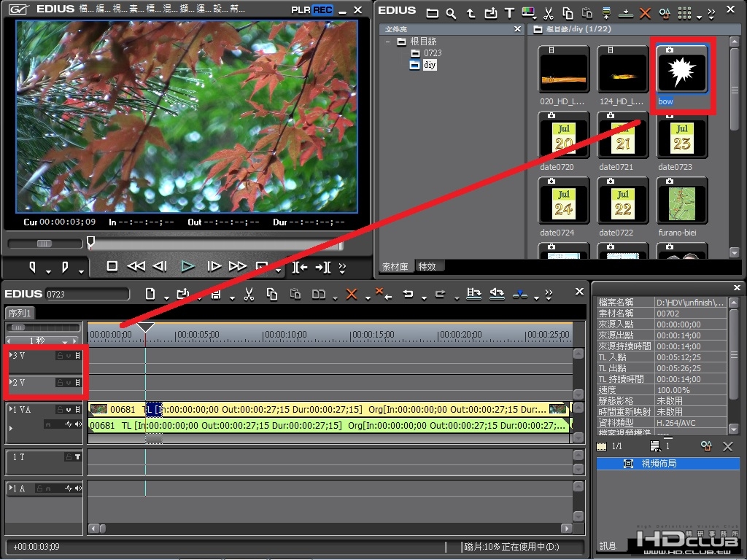Select the scissors cut icon in bin toolbar
Viewport: 747px width, 560px height.
click(x=549, y=13)
